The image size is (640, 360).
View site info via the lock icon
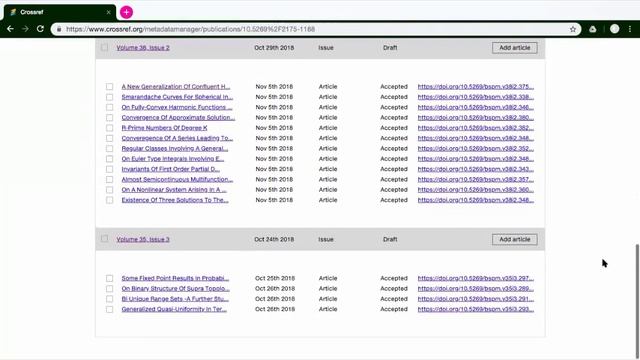point(59,29)
